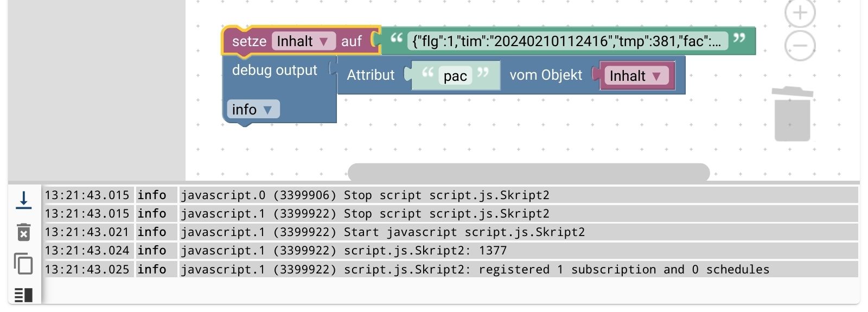Click the zoom out minus icon
This screenshot has height=312, width=868.
(800, 45)
